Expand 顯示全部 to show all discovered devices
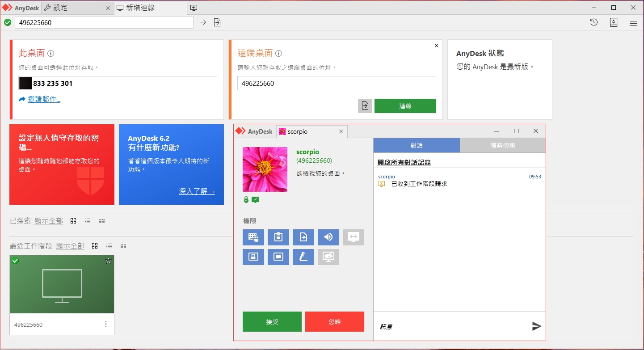This screenshot has width=644, height=350. pos(49,220)
